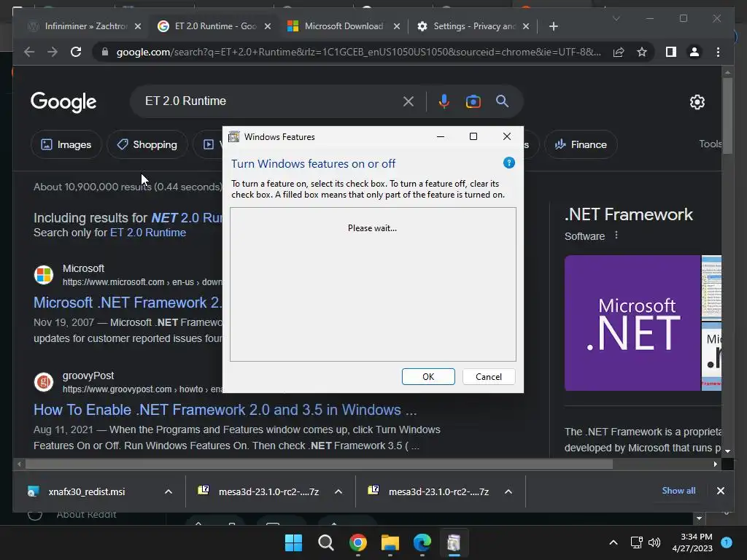Click Show all downloads
The width and height of the screenshot is (747, 560).
pyautogui.click(x=678, y=491)
